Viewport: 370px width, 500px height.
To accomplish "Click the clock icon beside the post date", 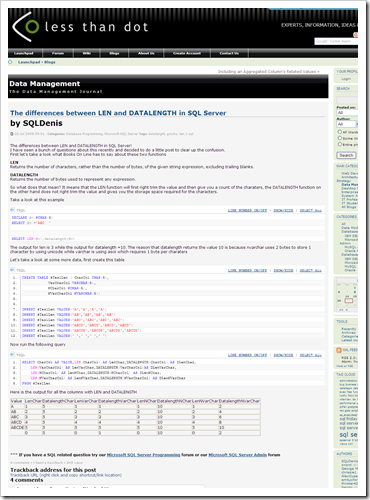I will (12, 134).
